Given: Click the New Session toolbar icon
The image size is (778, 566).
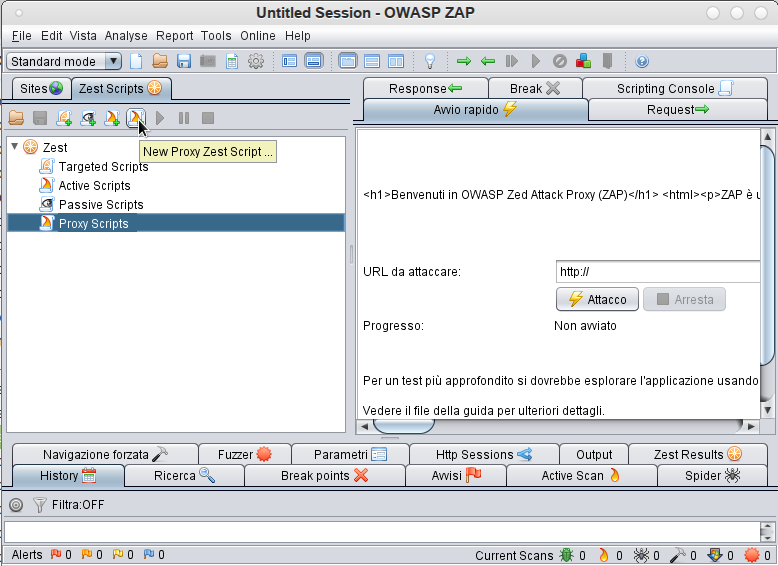Looking at the screenshot, I should [x=136, y=62].
